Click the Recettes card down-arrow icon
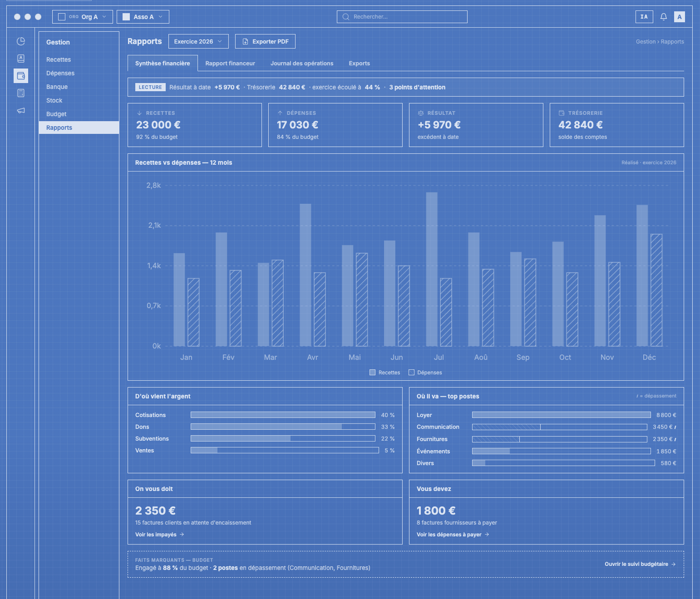The width and height of the screenshot is (700, 599). pos(139,113)
